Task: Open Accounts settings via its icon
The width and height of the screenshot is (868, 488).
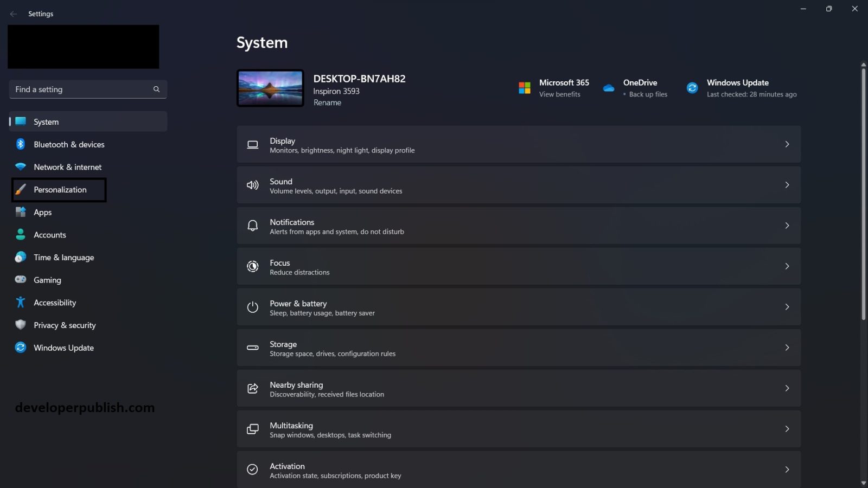Action: tap(20, 235)
